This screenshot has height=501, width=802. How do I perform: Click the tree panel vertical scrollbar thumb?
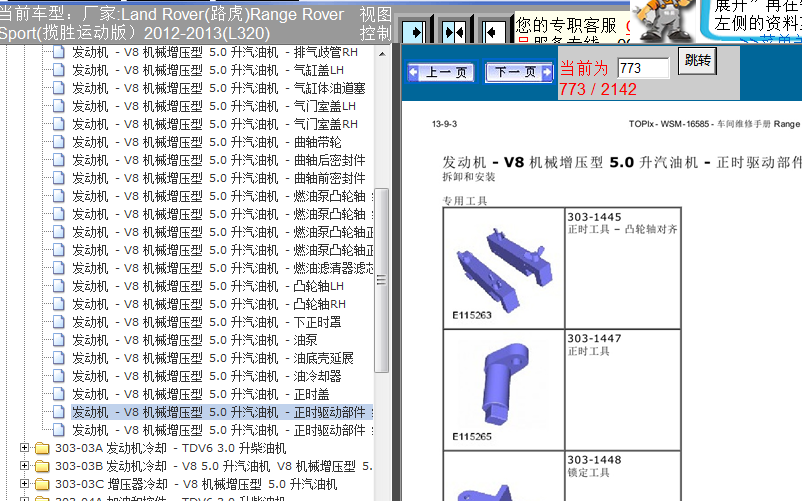[x=382, y=280]
